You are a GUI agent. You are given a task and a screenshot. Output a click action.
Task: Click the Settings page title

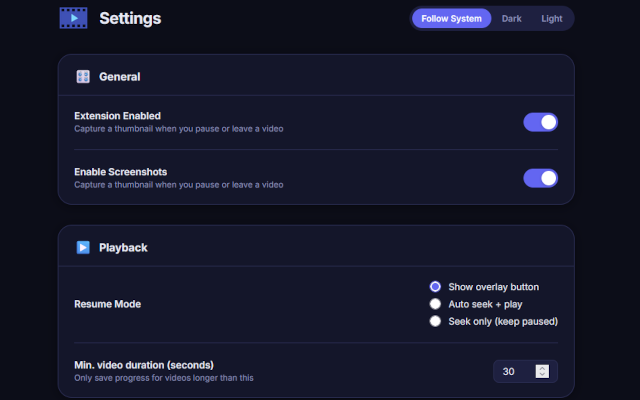130,18
